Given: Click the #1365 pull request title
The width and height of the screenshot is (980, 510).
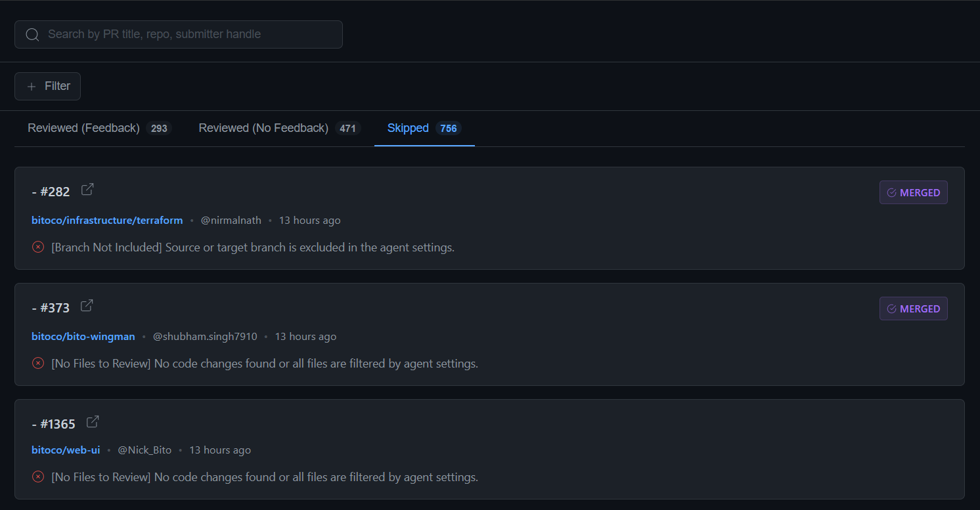Looking at the screenshot, I should click(x=57, y=424).
